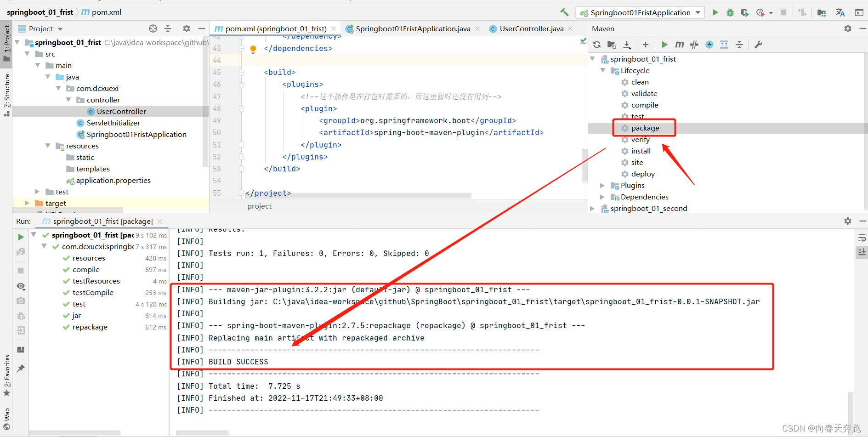The width and height of the screenshot is (868, 437).
Task: Run Springboot01FristApplication with green play button
Action: 715,12
